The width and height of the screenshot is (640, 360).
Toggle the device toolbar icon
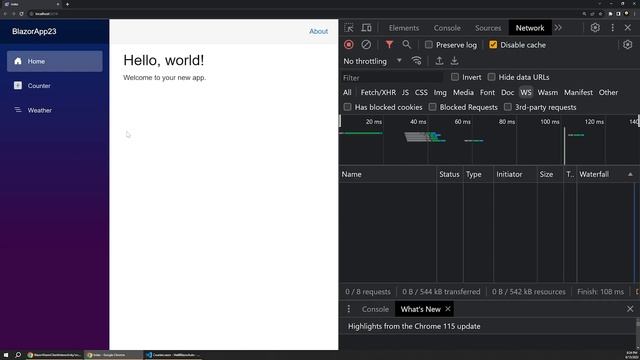coord(367,28)
